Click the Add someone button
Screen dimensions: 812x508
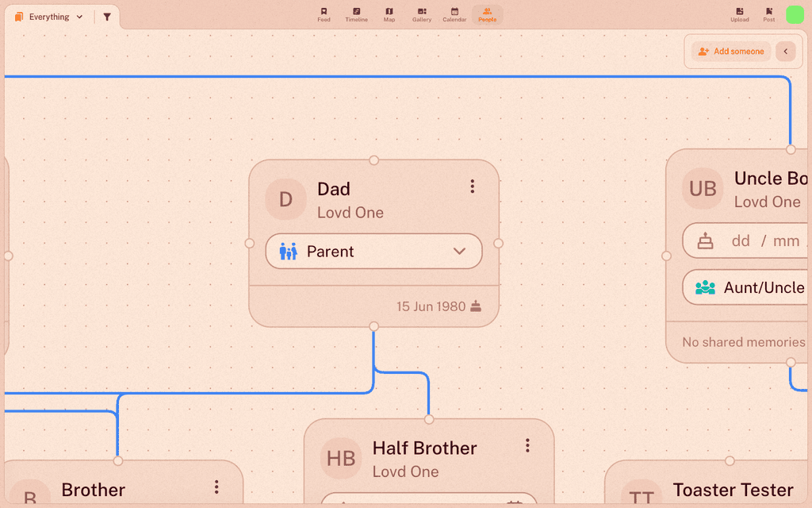click(730, 52)
